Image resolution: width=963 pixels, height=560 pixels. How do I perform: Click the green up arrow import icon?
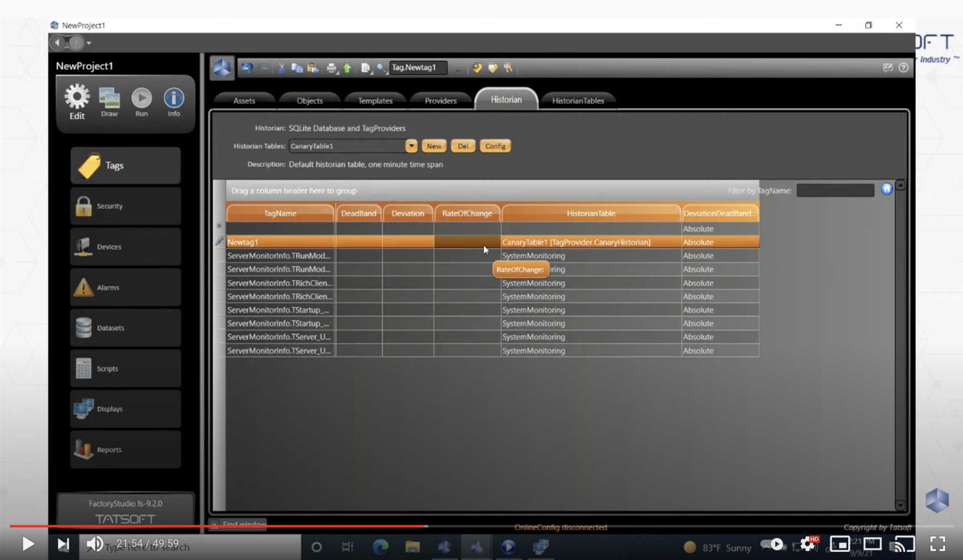(347, 68)
